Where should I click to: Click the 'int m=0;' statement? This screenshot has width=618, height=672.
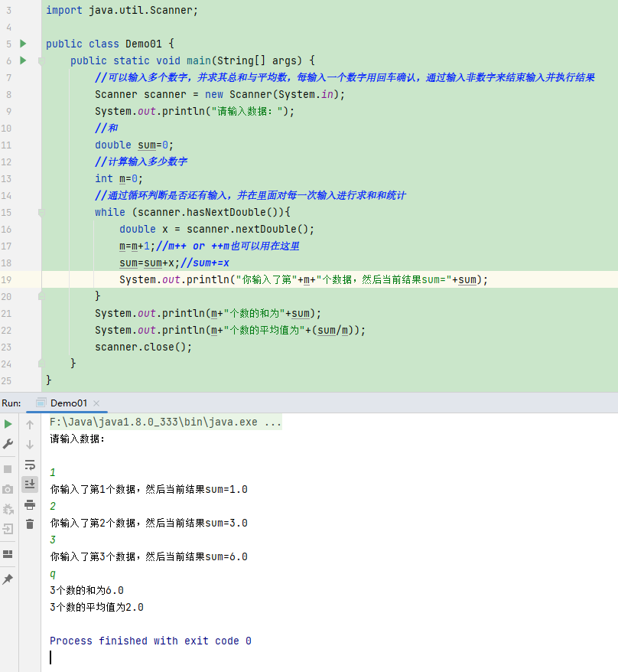[x=119, y=178]
